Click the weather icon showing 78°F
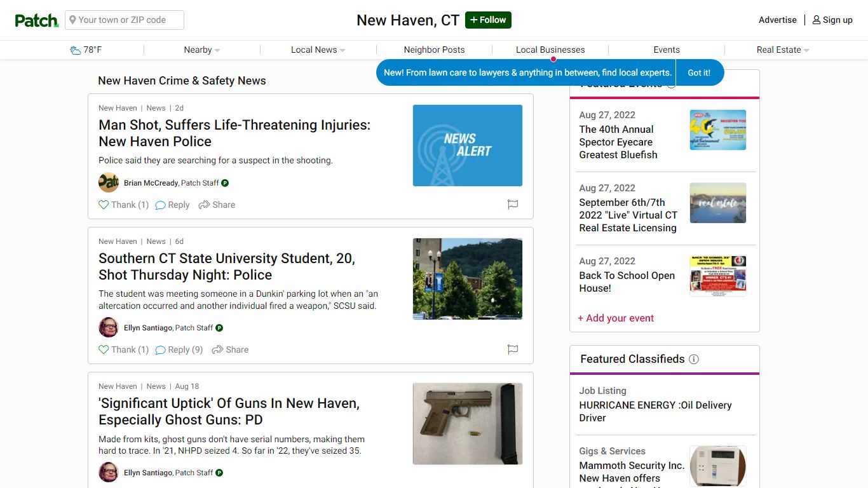Viewport: 868px width, 488px height. pyautogui.click(x=76, y=50)
